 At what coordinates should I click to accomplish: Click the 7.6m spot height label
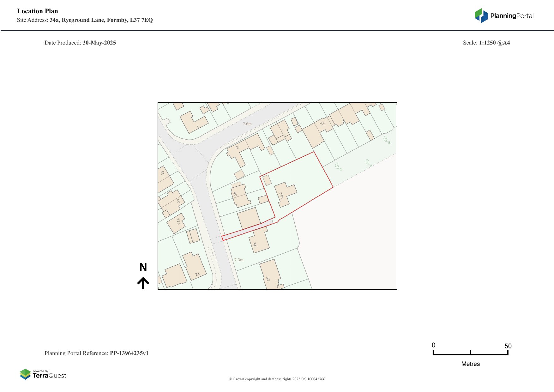(247, 124)
